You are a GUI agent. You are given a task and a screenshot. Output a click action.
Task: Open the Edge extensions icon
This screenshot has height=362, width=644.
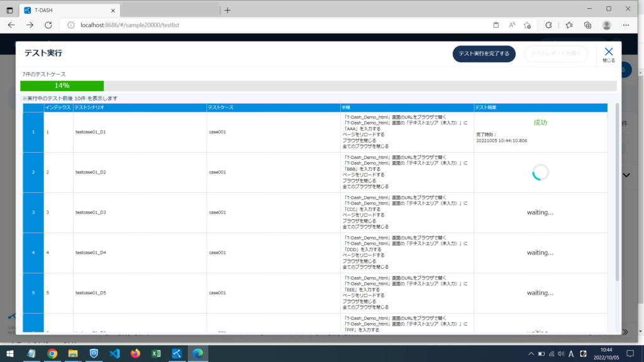pyautogui.click(x=548, y=25)
